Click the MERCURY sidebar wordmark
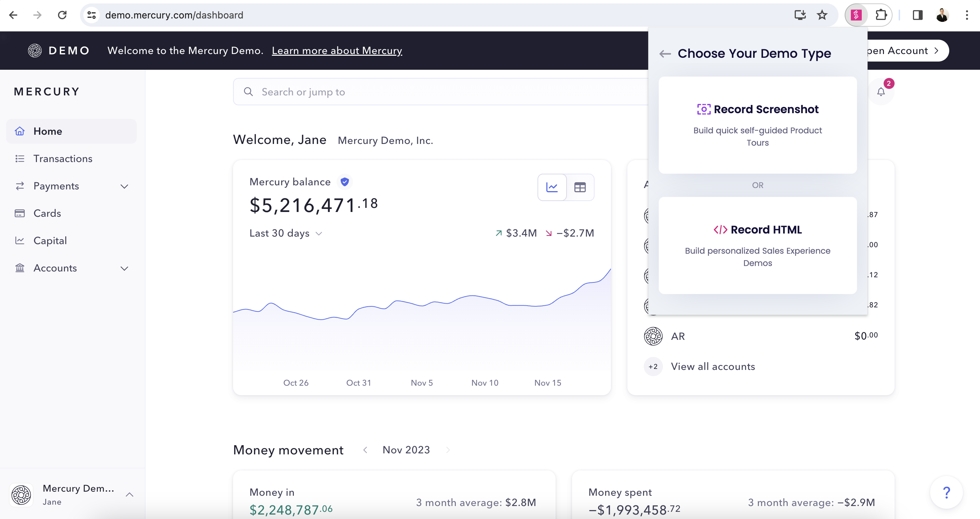This screenshot has height=519, width=980. (47, 92)
